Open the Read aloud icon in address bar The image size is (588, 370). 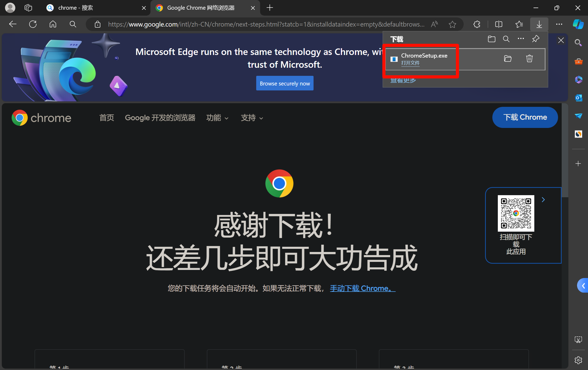(434, 24)
